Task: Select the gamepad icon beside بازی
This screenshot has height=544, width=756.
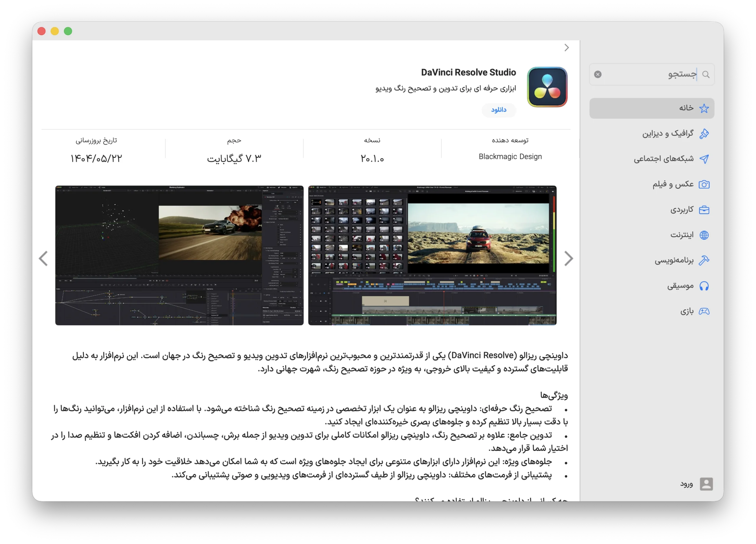Action: [x=705, y=311]
